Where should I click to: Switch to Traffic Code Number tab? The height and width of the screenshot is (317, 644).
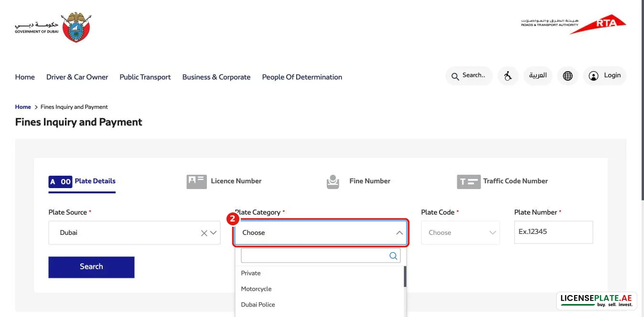pyautogui.click(x=502, y=181)
